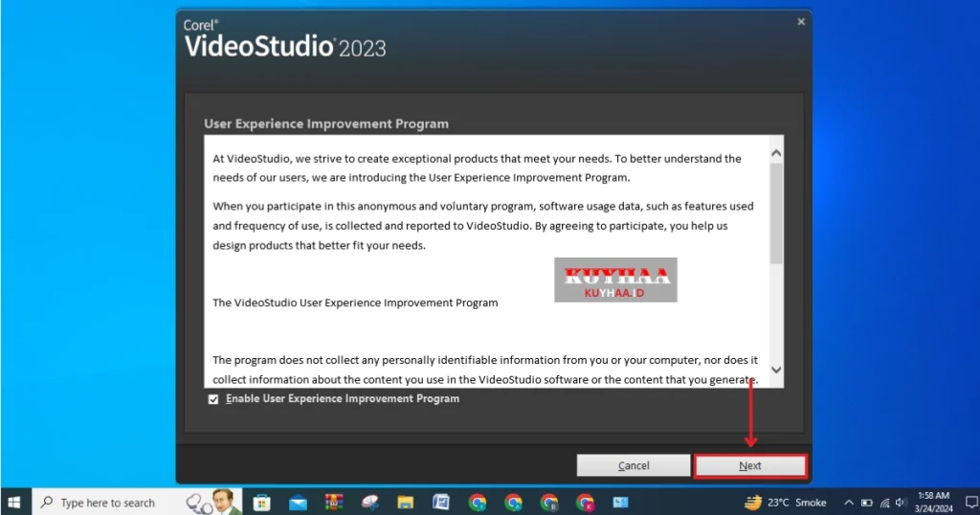Open the Windows Start menu

14,503
